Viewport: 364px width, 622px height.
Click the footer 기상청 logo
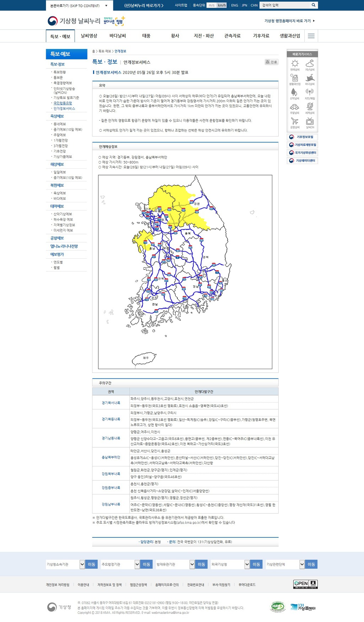coord(59,607)
